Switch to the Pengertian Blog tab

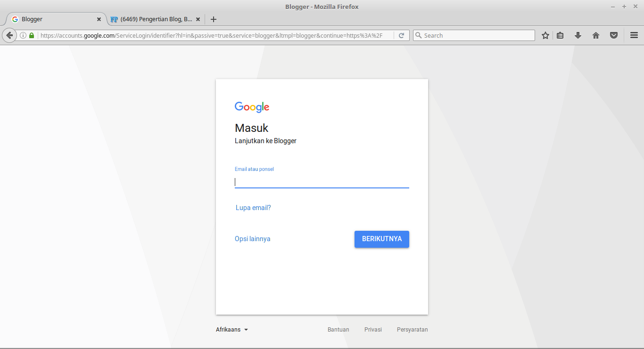[x=156, y=19]
